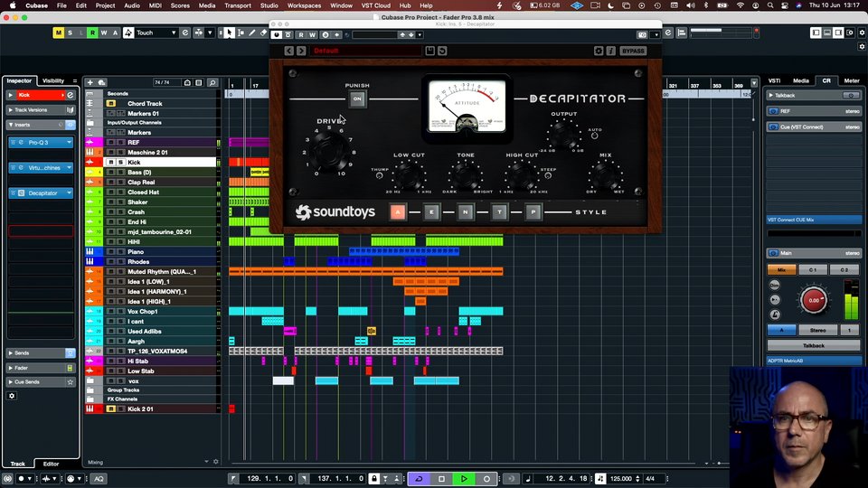Click the setup window layout icon
This screenshot has height=488, width=868.
[850, 33]
